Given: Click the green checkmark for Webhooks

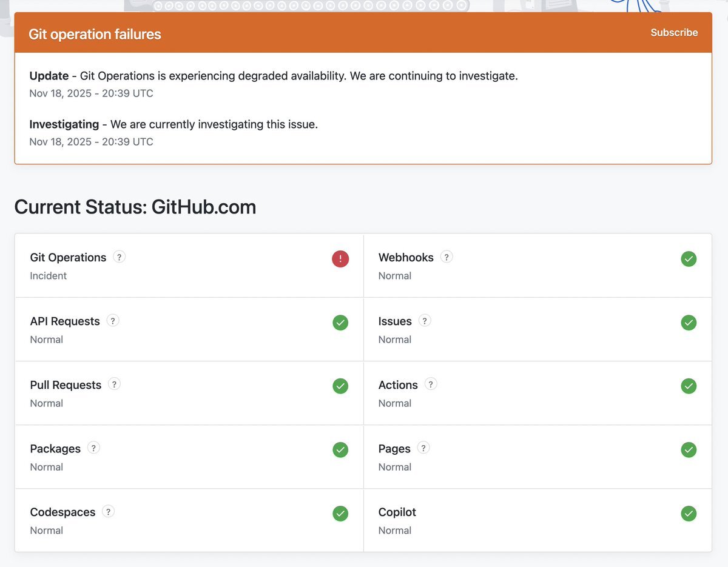Looking at the screenshot, I should [689, 259].
